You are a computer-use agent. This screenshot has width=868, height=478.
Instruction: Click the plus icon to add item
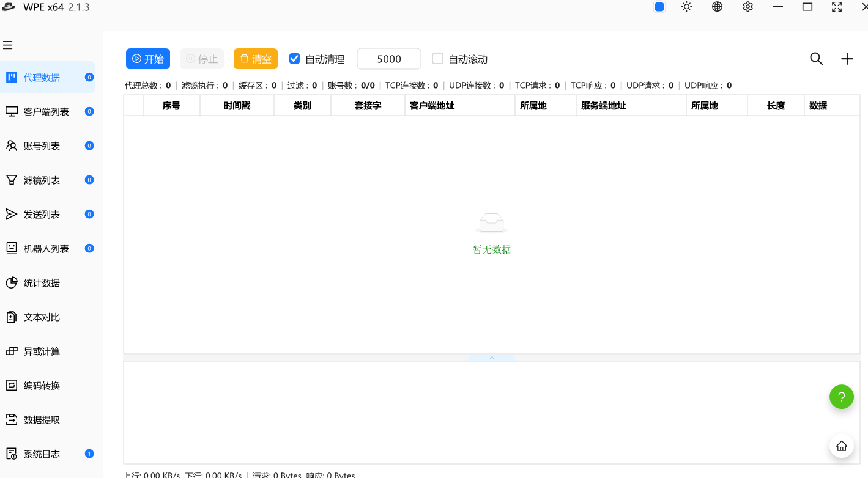(847, 59)
